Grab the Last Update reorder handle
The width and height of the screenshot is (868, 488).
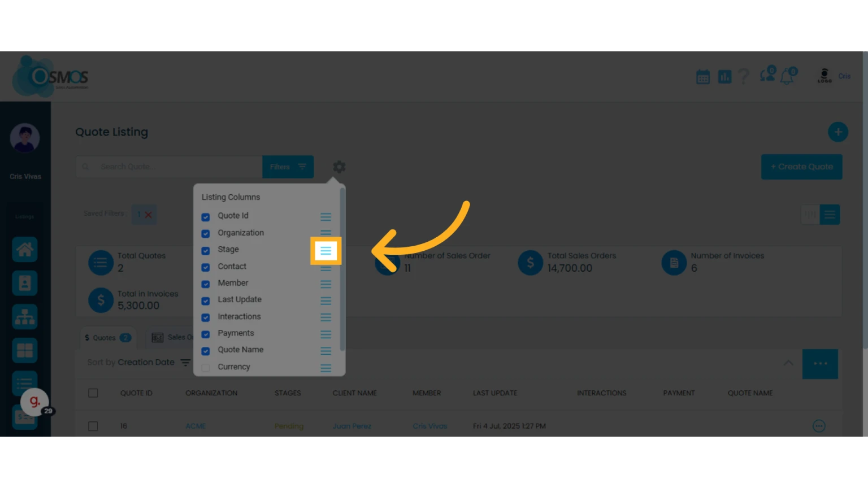326,300
